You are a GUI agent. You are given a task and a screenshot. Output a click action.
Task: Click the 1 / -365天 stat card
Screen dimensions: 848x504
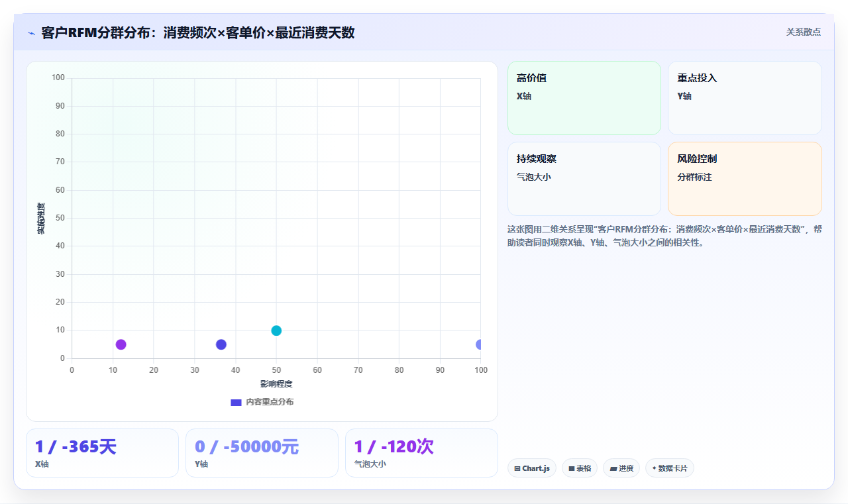click(x=102, y=453)
